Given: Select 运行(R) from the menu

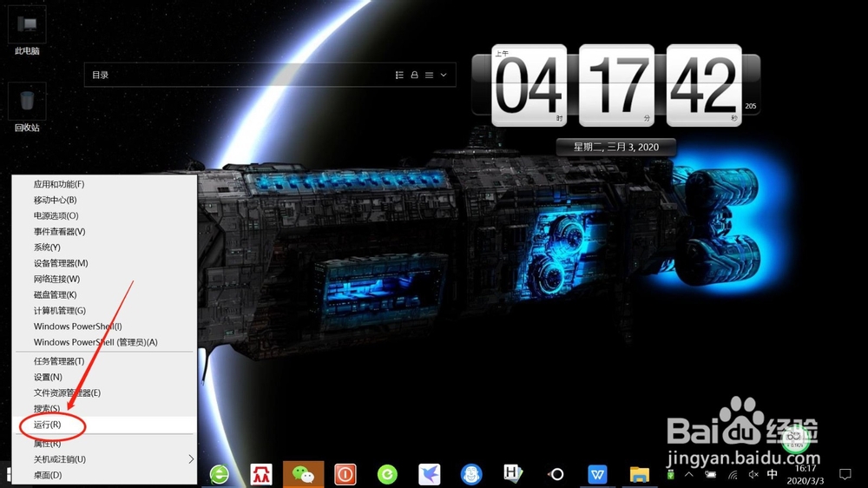Looking at the screenshot, I should (104, 425).
